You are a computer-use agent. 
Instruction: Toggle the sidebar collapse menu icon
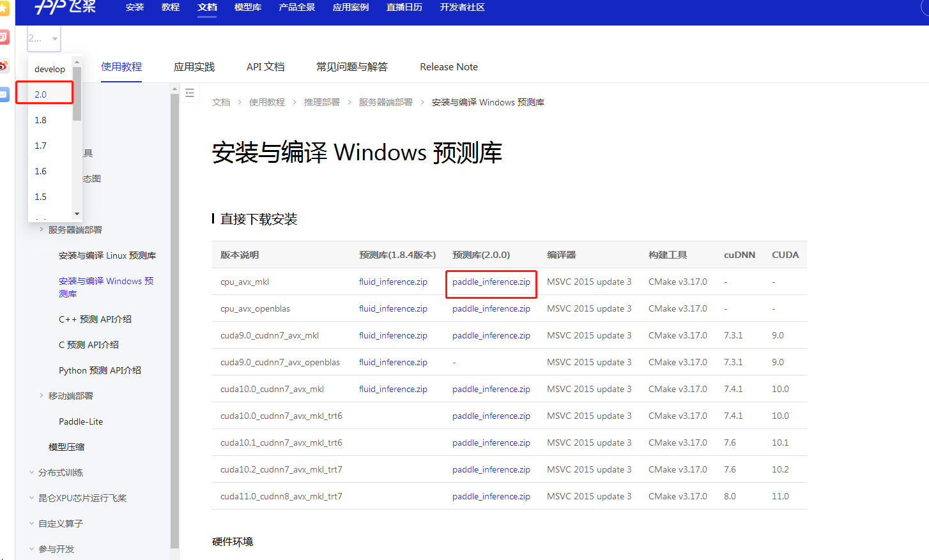[190, 93]
